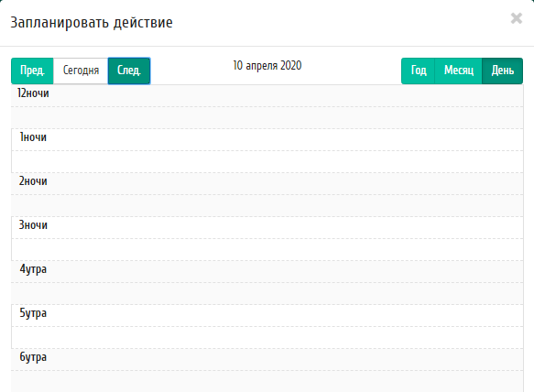Screen dimensions: 534x392
Task: Jump to today with Сегодня button
Action: click(81, 71)
